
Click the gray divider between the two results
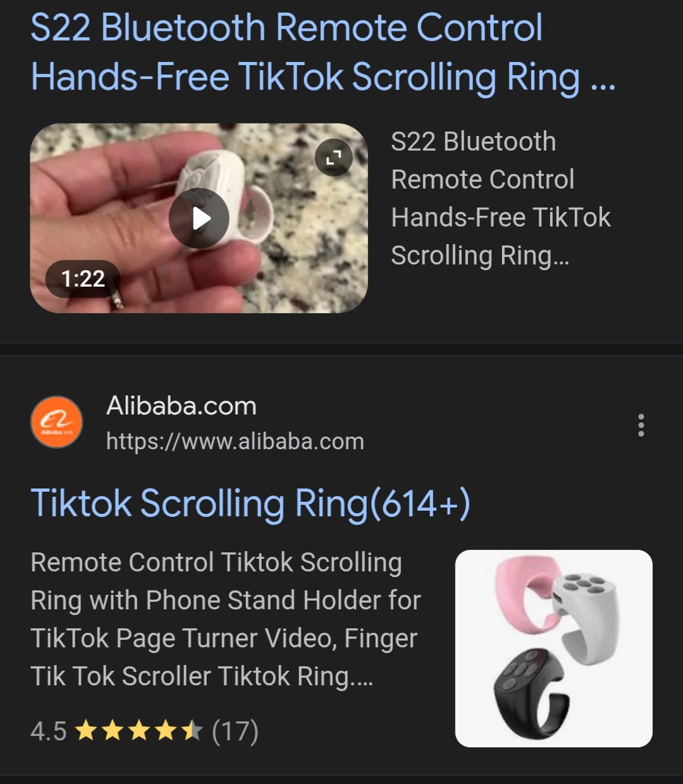pos(341,349)
